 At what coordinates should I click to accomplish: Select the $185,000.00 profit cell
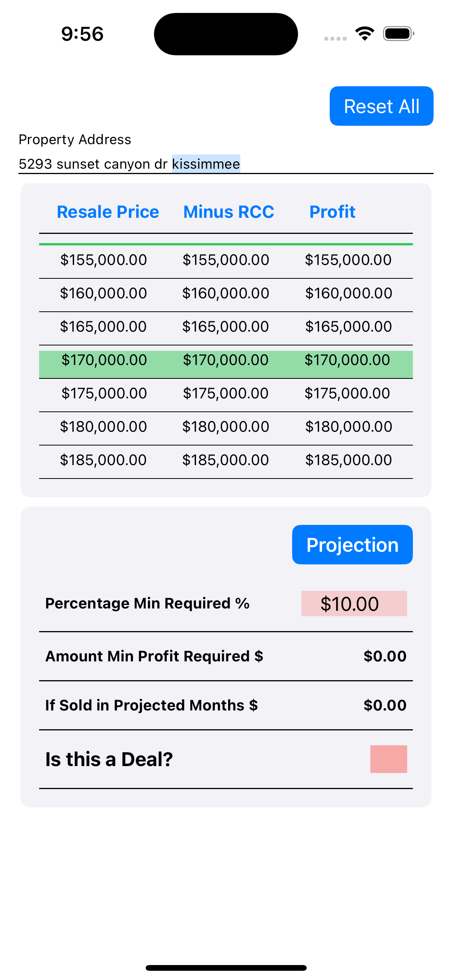[x=348, y=460]
